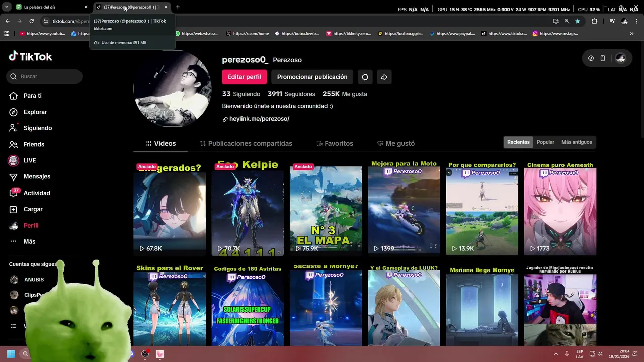Open the YouTube bookmark
The width and height of the screenshot is (644, 362).
pos(43,34)
